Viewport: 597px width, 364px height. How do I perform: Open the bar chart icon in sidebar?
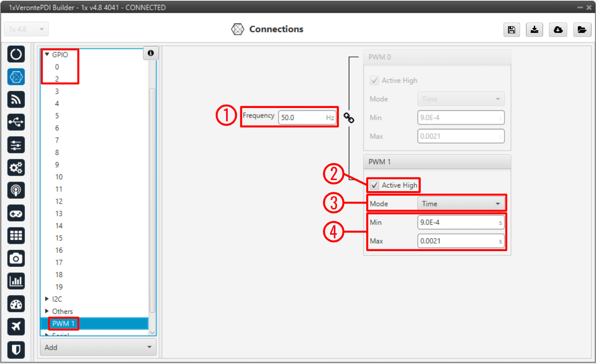click(x=16, y=281)
